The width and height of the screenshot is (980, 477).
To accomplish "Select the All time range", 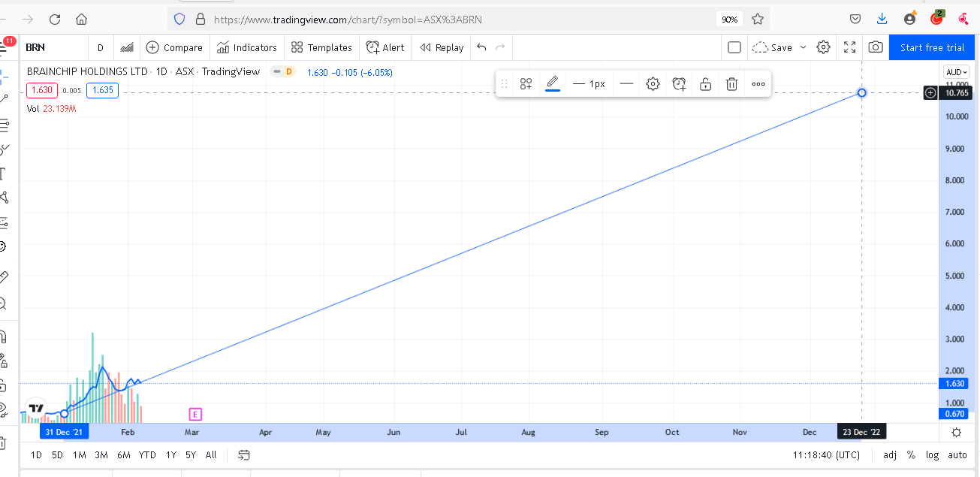I will tap(211, 454).
